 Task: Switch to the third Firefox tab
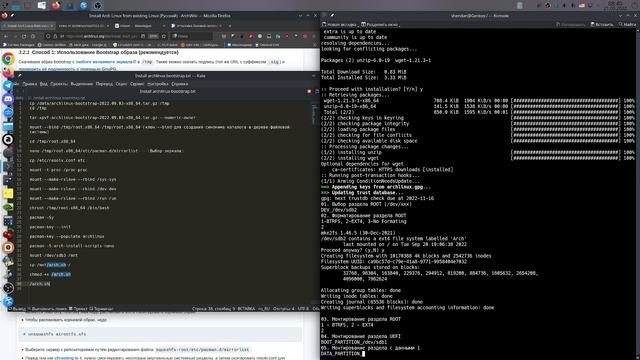(x=139, y=26)
